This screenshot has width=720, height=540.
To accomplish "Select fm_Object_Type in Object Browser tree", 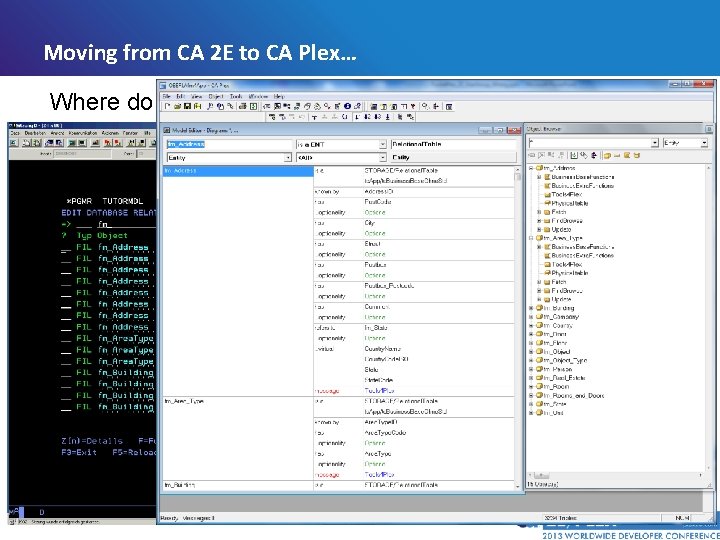I will [565, 360].
